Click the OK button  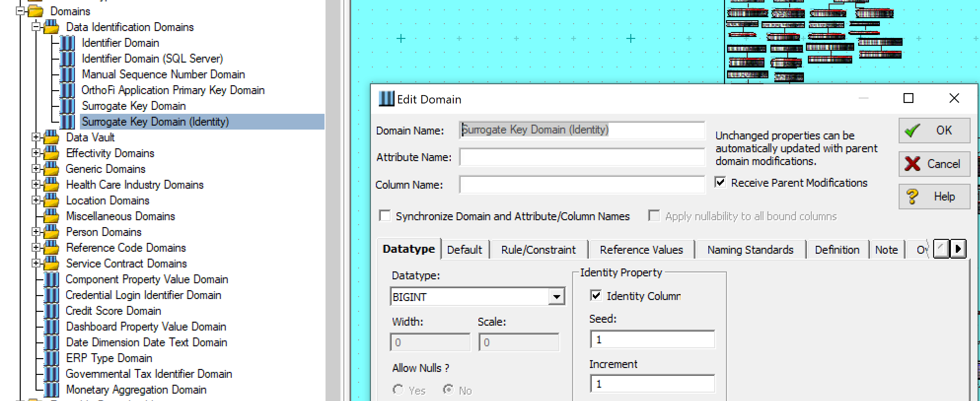(934, 131)
